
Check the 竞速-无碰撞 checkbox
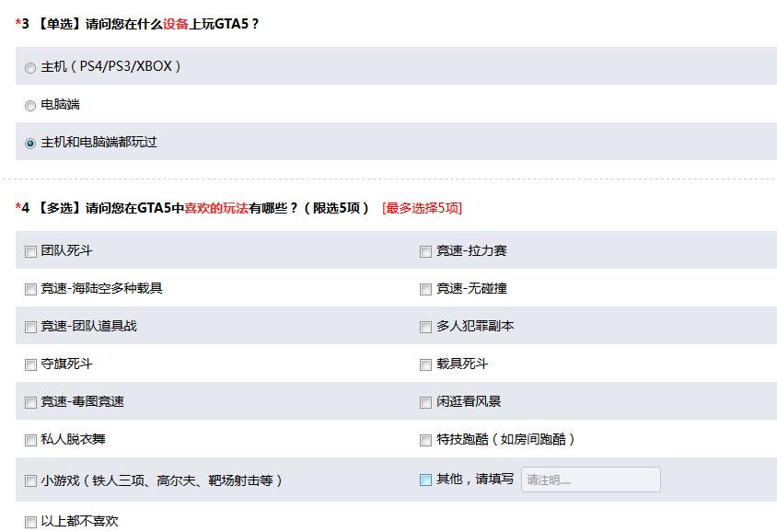tap(423, 288)
